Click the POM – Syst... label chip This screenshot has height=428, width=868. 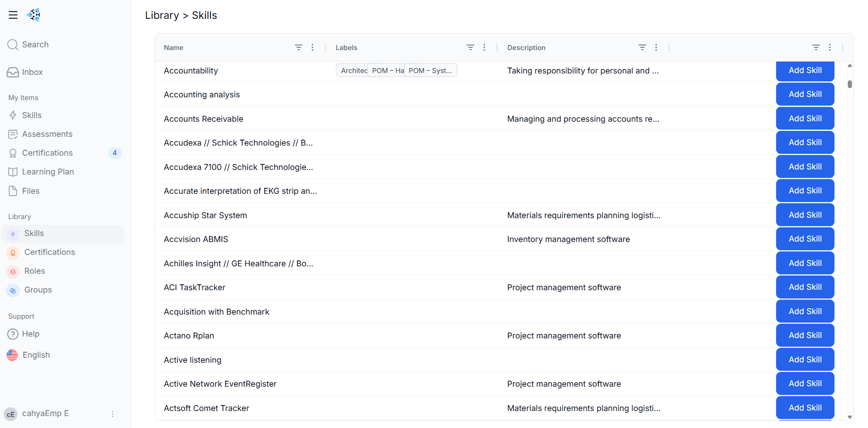pyautogui.click(x=431, y=70)
